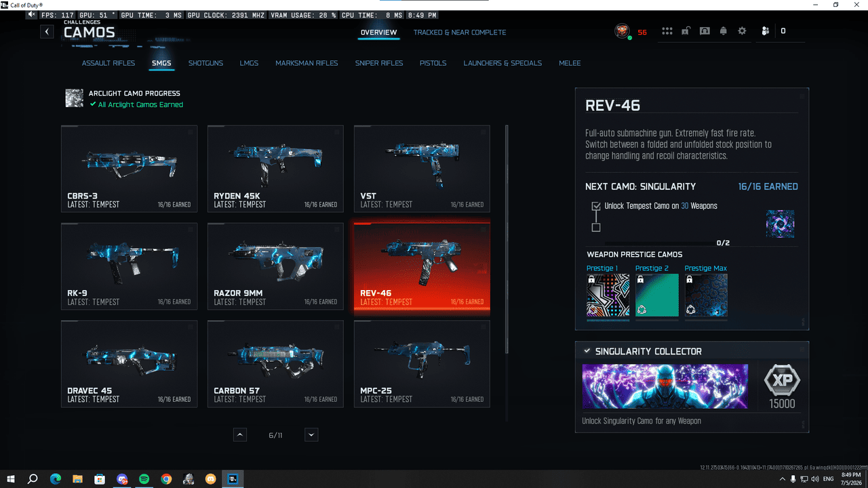Viewport: 868px width, 488px height.
Task: Click the ENG language indicator
Action: coord(827,479)
